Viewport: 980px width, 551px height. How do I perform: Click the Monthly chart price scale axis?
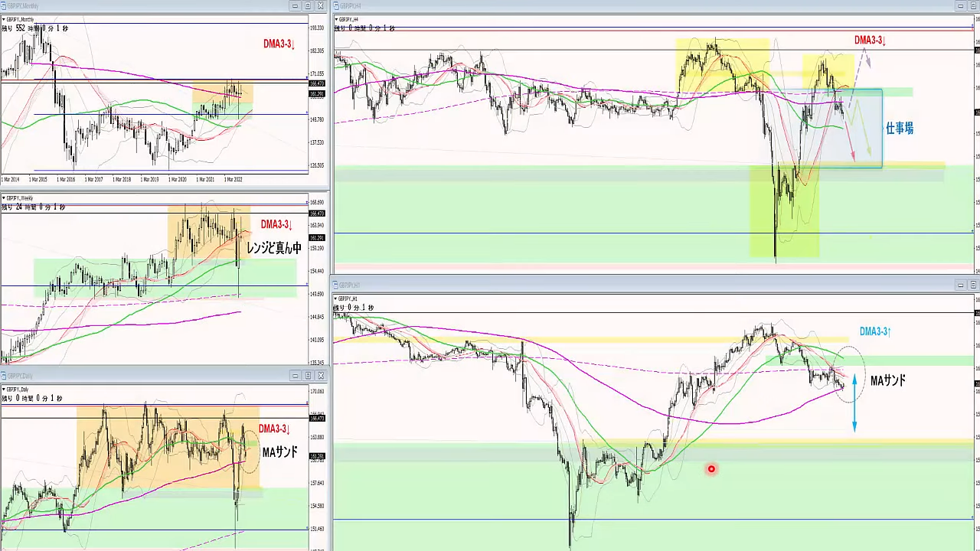coord(318,99)
